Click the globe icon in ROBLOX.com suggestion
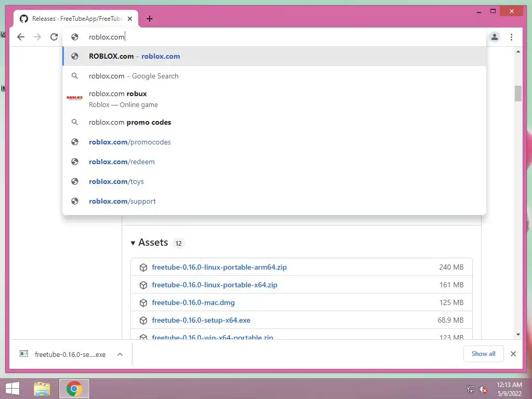The image size is (532, 399). [x=75, y=56]
